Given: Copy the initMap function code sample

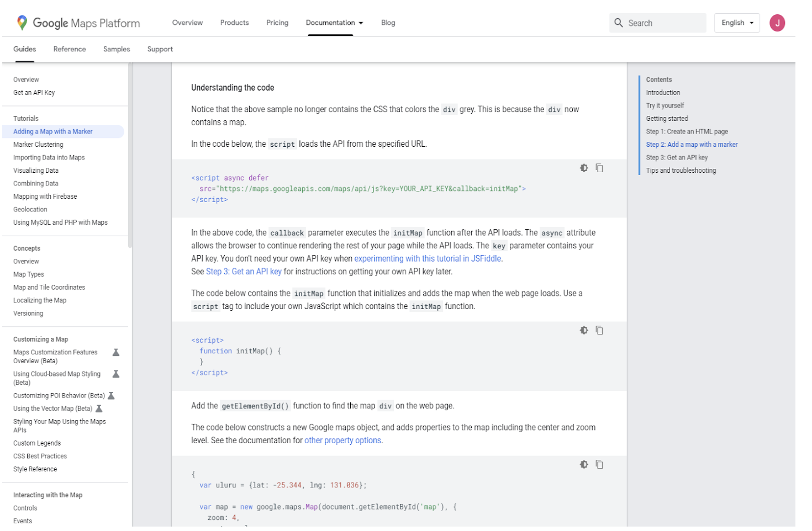Looking at the screenshot, I should click(x=599, y=331).
